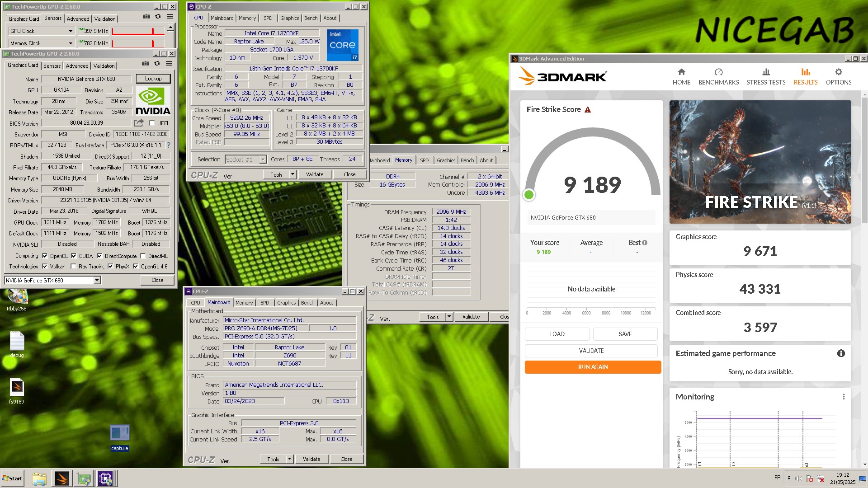Click the Windows Start button

[12, 479]
